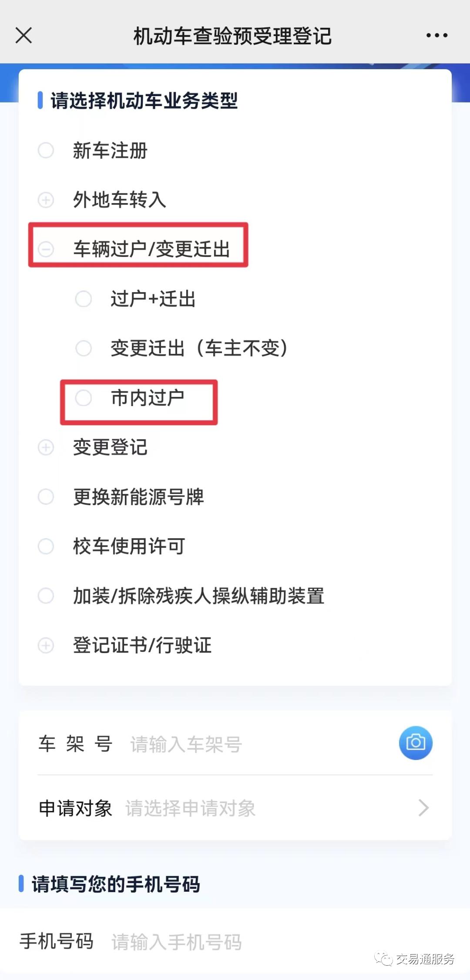
Task: Click the X to exit the page
Action: coord(23,35)
